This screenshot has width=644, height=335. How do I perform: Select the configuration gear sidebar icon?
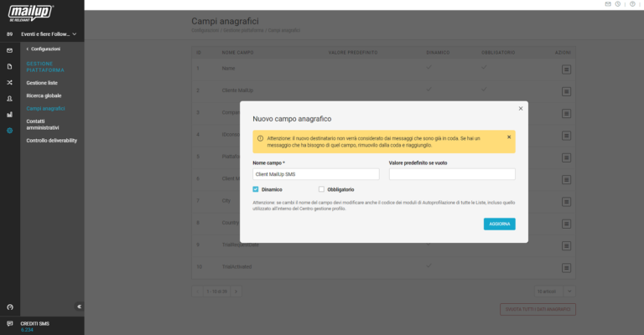[x=9, y=130]
